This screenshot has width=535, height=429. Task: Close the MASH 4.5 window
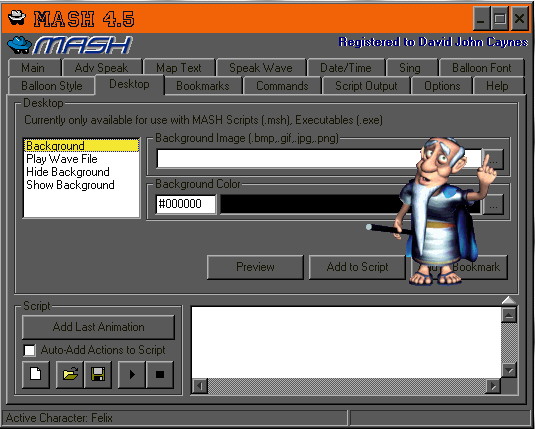[520, 19]
